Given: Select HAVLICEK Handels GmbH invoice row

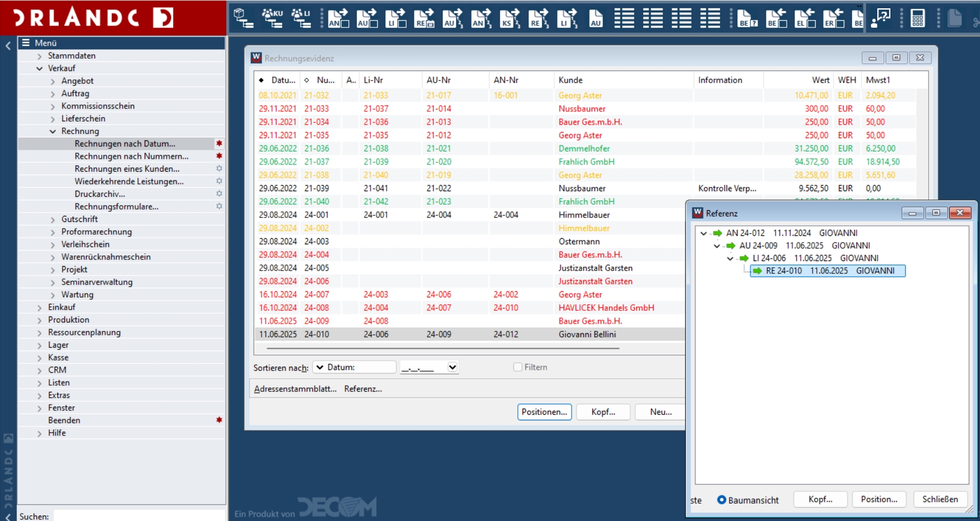Looking at the screenshot, I should [x=470, y=308].
